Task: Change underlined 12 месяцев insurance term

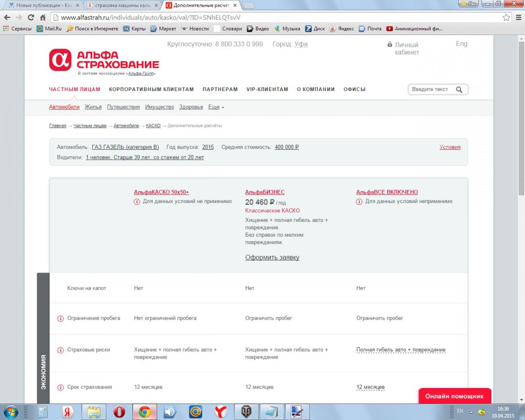Action: [x=371, y=388]
